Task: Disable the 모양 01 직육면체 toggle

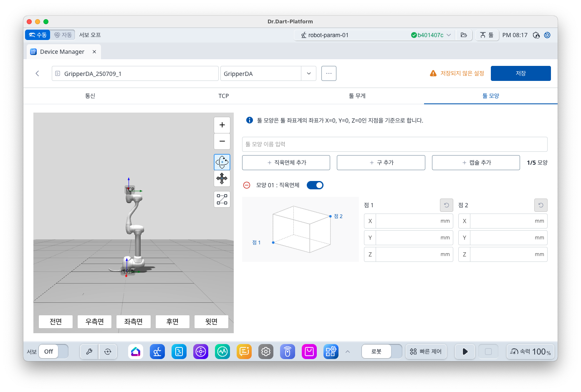Action: (x=315, y=185)
